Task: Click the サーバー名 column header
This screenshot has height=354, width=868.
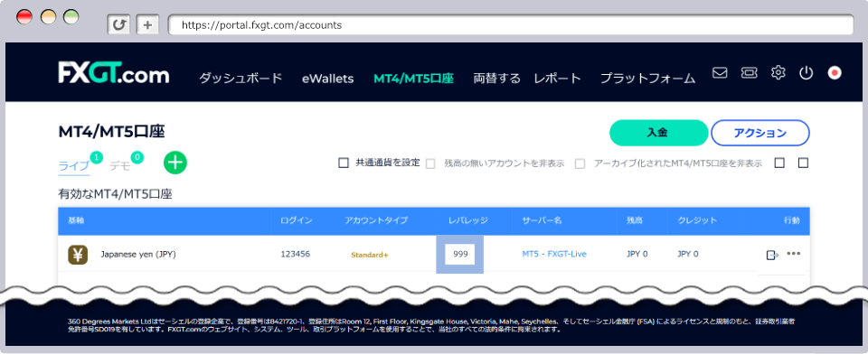Action: [542, 220]
